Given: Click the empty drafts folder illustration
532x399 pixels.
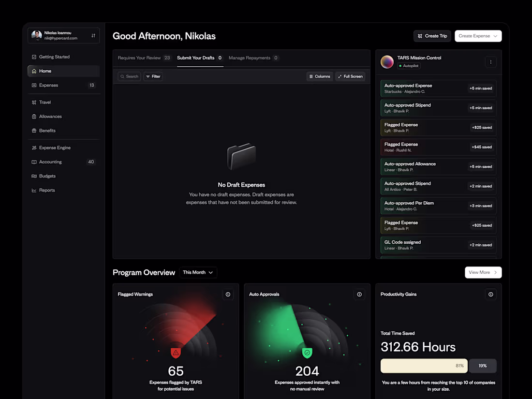Looking at the screenshot, I should [241, 157].
